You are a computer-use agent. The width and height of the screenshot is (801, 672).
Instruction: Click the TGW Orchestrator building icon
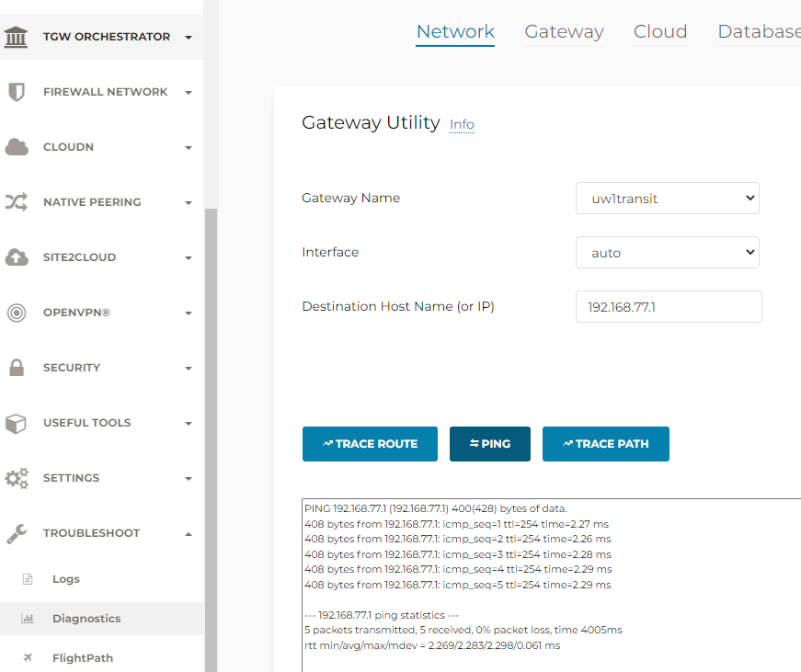16,37
